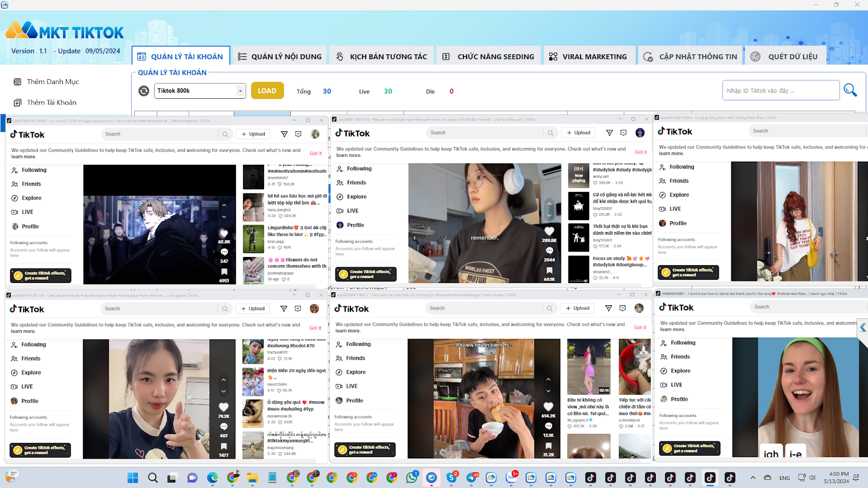Open the KỊCH BẢN TƯƠNG TÁC tab
Image resolution: width=868 pixels, height=488 pixels.
click(x=381, y=56)
